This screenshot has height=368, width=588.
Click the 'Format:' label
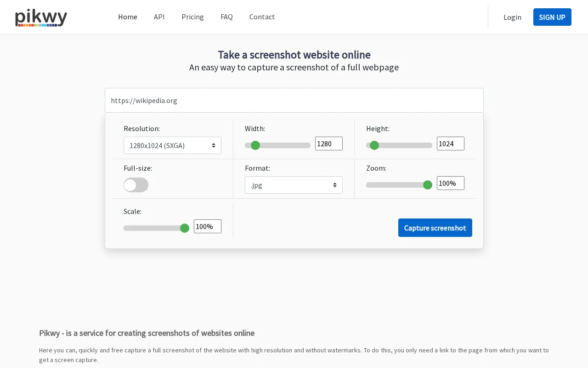point(257,168)
